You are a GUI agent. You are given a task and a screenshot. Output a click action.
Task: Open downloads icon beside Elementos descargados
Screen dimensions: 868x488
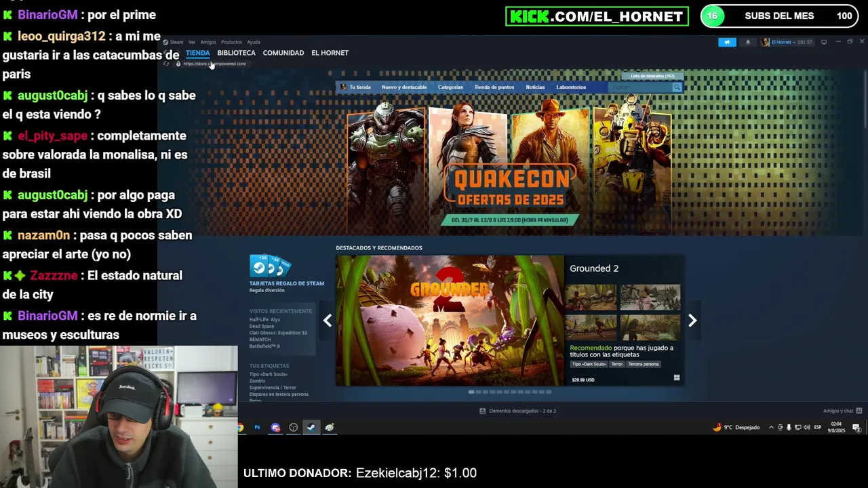click(483, 411)
